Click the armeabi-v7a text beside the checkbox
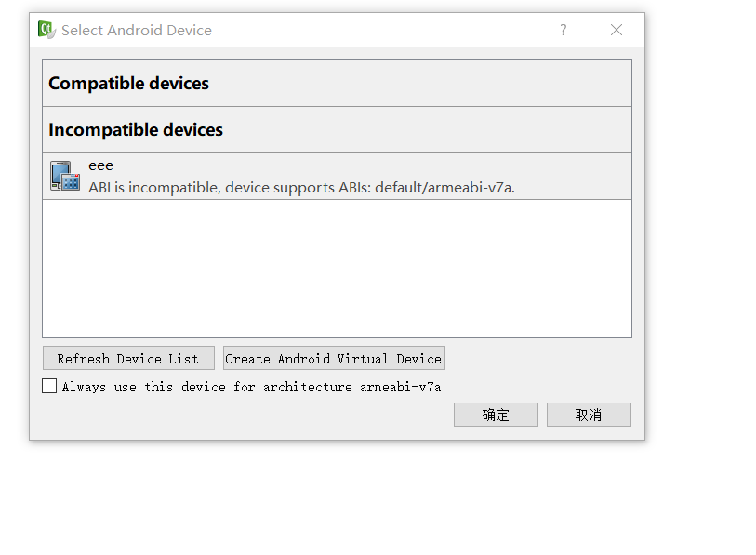Image resolution: width=756 pixels, height=555 pixels. 400,387
